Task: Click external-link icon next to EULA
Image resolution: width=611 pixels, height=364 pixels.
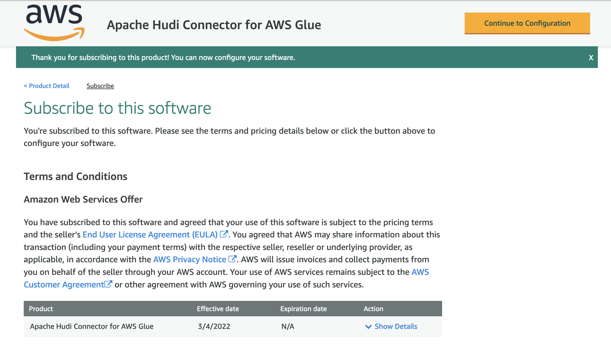Action: pos(224,234)
